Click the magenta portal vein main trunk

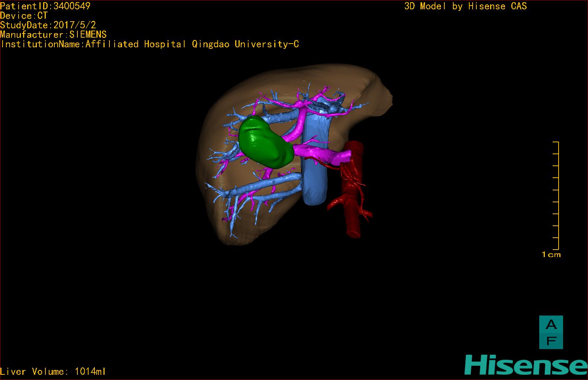pyautogui.click(x=322, y=154)
